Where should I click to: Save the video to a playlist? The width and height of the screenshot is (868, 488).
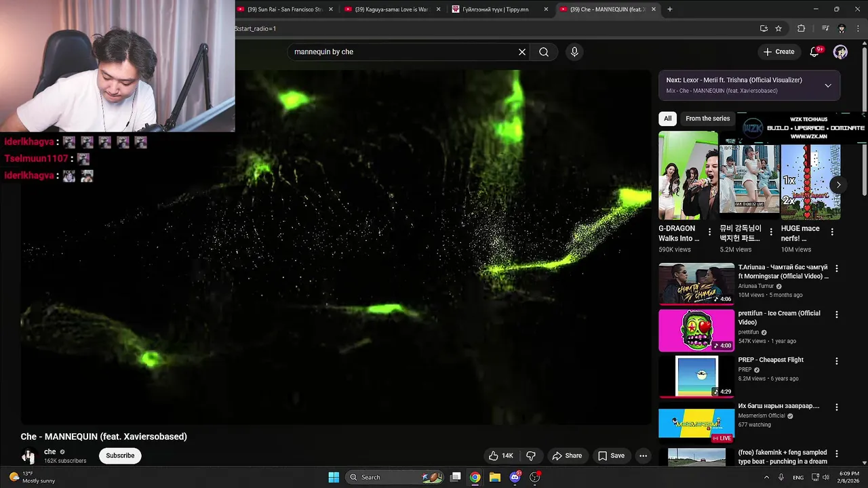[x=611, y=455]
